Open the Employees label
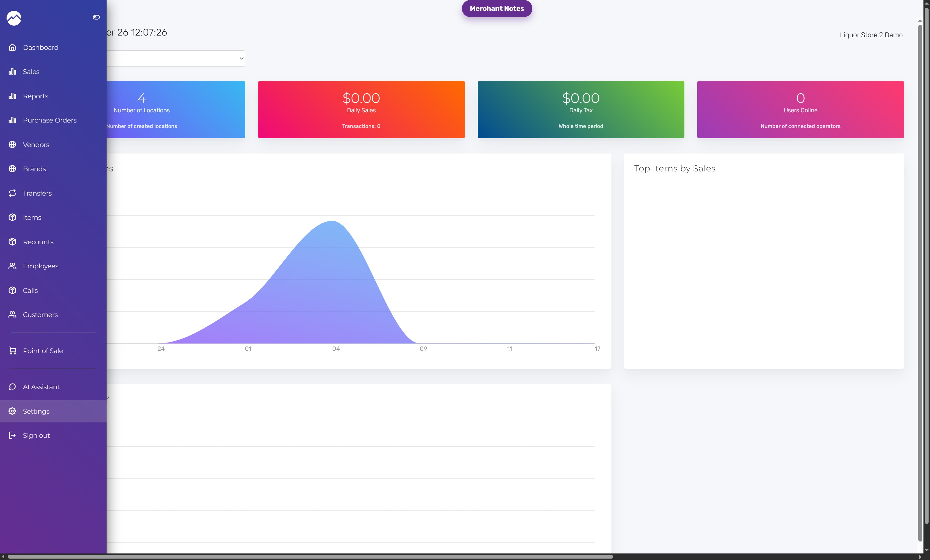Viewport: 930px width, 560px height. coord(41,266)
